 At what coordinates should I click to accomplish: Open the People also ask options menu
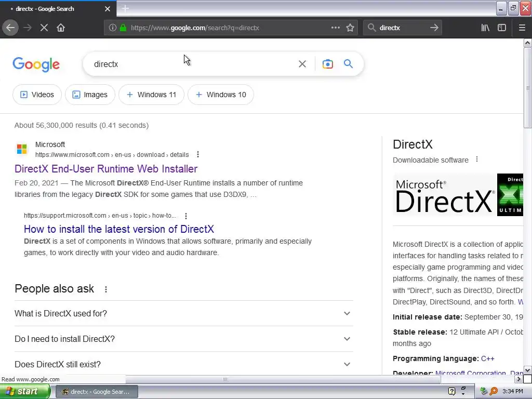[x=106, y=289]
